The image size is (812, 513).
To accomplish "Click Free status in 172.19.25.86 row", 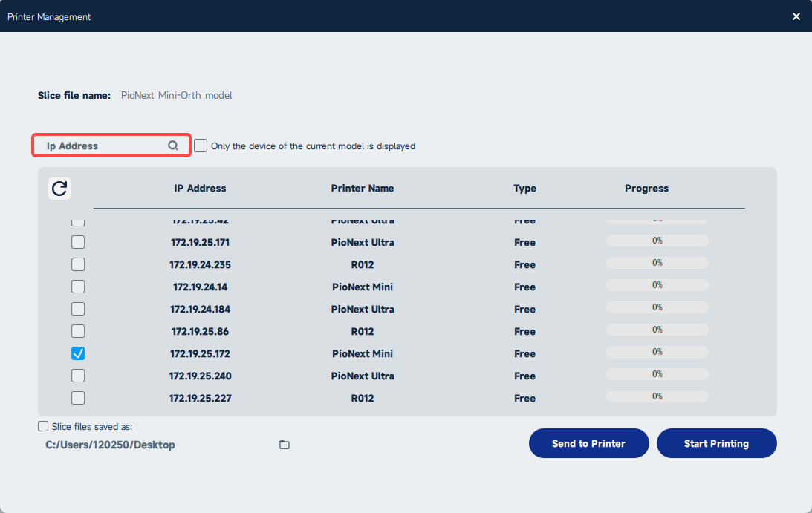I will point(524,331).
